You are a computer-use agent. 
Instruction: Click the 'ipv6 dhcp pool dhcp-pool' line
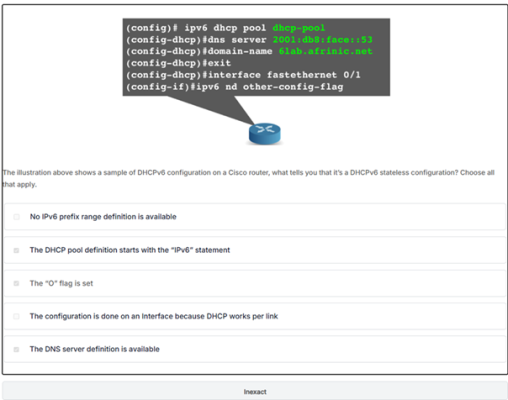click(x=225, y=28)
